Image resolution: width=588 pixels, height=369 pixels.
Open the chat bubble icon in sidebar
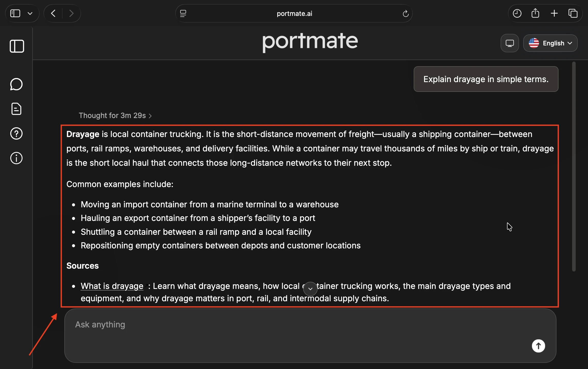(16, 84)
